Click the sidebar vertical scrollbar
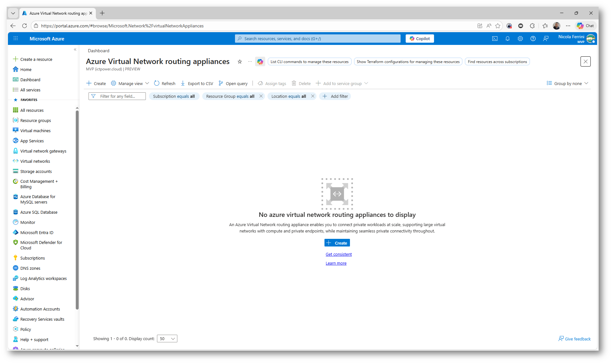 point(77,210)
